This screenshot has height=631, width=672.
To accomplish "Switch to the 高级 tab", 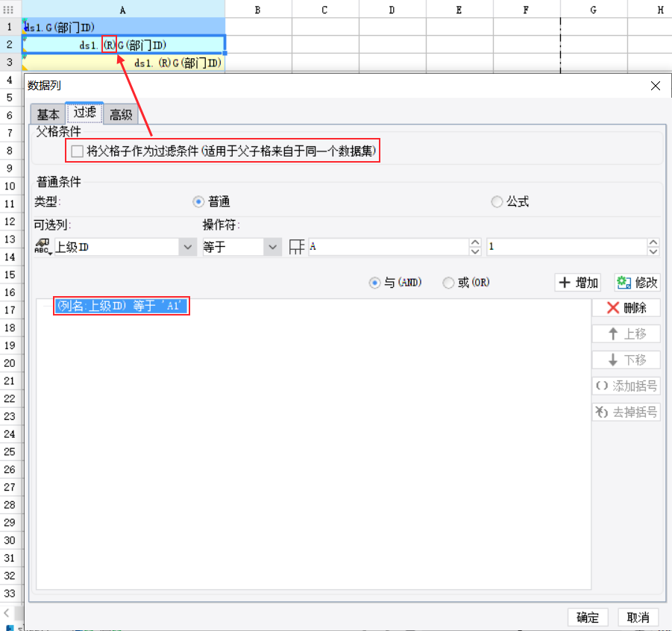I will pos(121,115).
